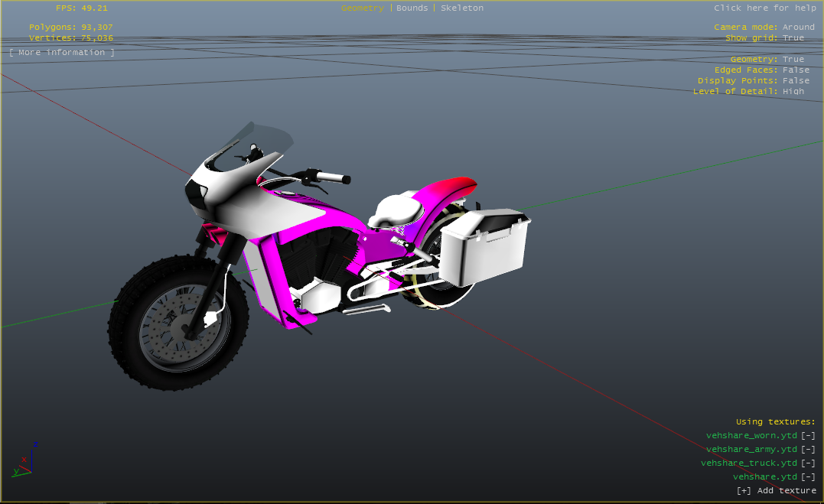Change the Camera mode 'Around' value
Screen dimensions: 824x504
798,27
